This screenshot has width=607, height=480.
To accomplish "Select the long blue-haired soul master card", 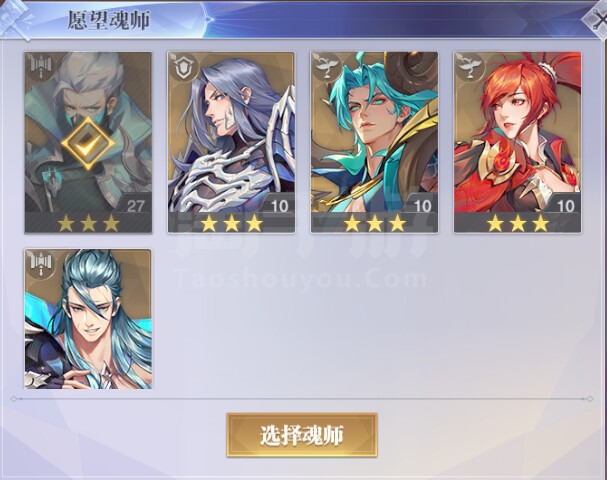I will pos(88,319).
